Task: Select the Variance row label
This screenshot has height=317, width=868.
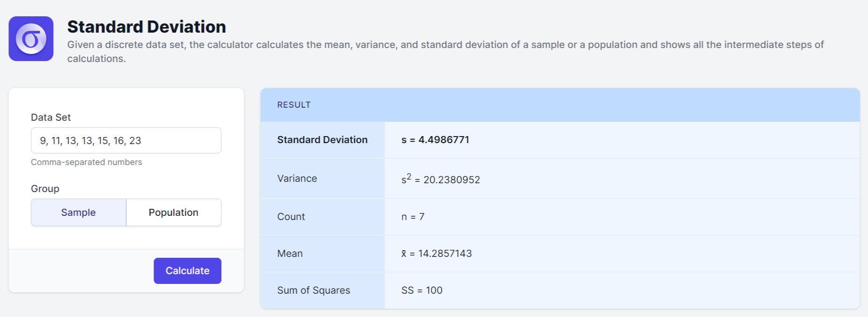Action: (x=297, y=179)
